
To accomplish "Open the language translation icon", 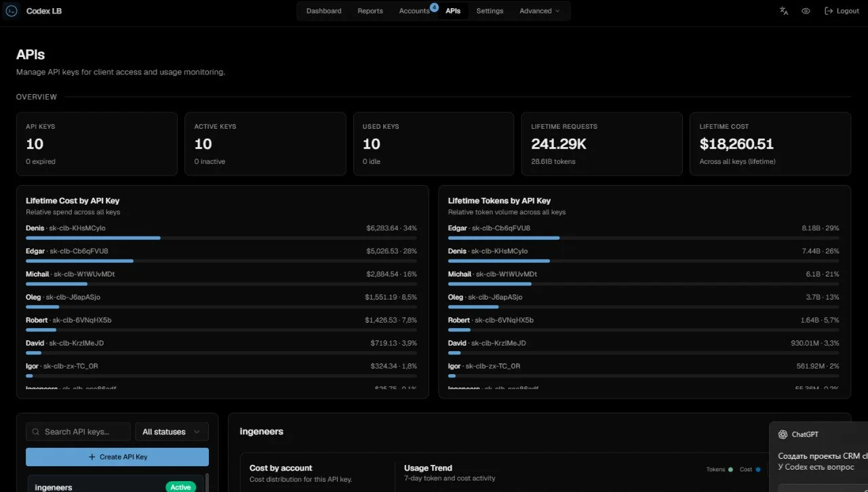I will (784, 11).
